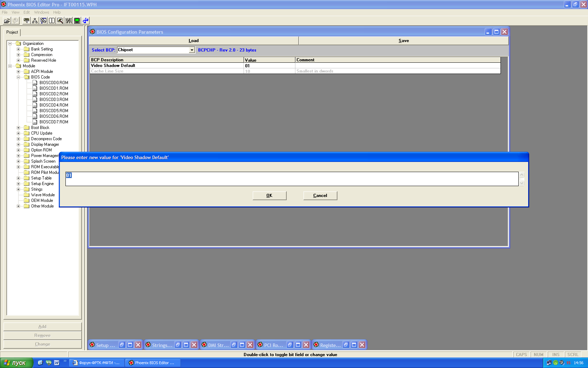588x368 pixels.
Task: Open the Windows Start (пуск) button
Action: click(16, 363)
